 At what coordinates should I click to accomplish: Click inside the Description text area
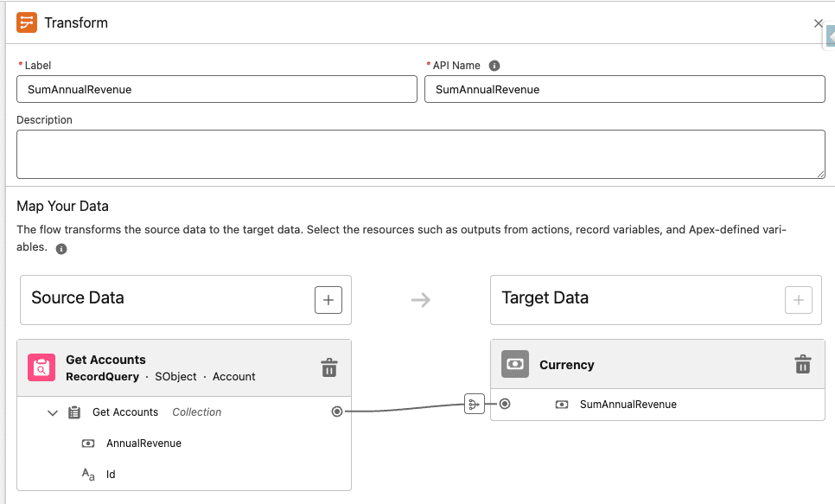point(420,154)
